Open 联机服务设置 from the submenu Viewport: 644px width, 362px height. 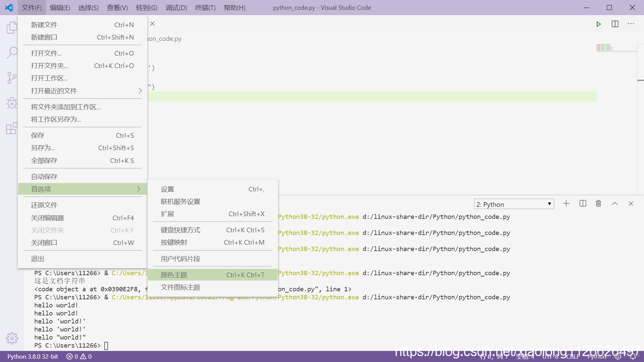click(x=213, y=201)
